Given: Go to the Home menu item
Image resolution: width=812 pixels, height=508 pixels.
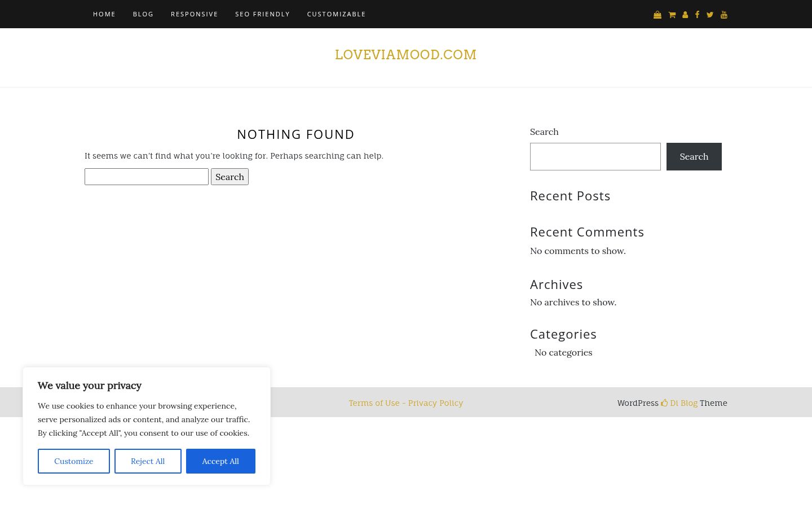Looking at the screenshot, I should [104, 14].
